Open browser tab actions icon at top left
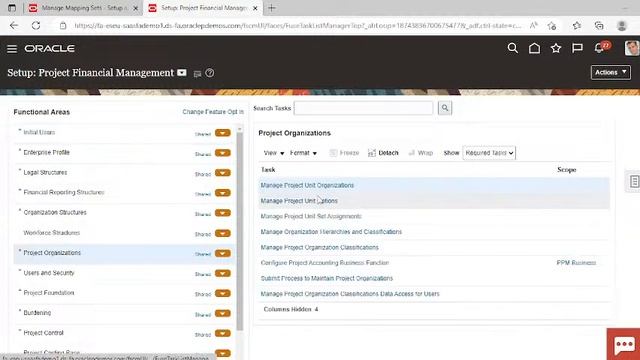 pyautogui.click(x=12, y=8)
